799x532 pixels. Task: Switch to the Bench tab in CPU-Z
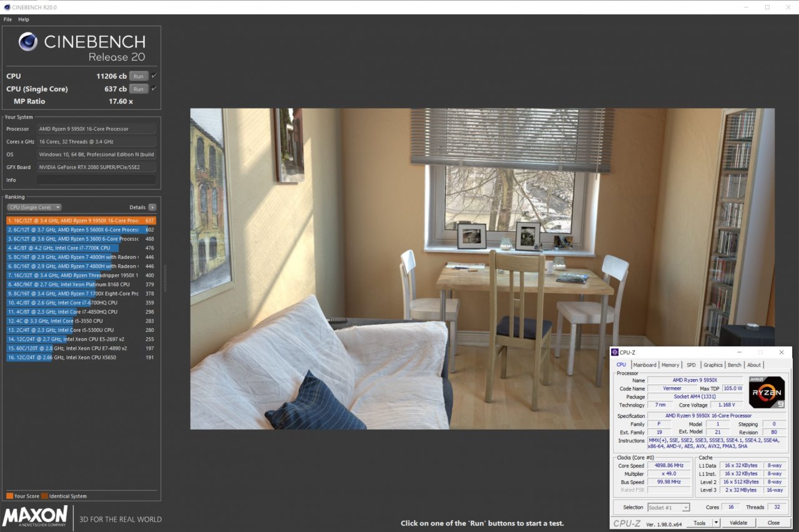click(735, 365)
